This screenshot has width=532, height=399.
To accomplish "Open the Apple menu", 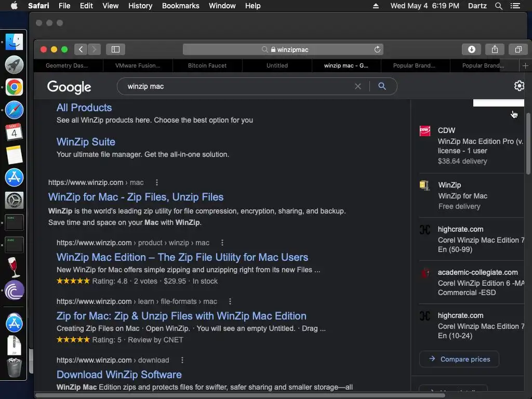I will coord(14,6).
